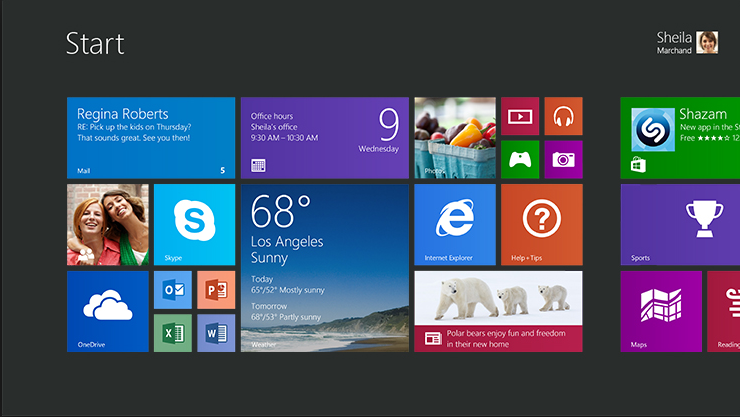Open Help + Tips tile
740x417 pixels.
click(x=541, y=224)
